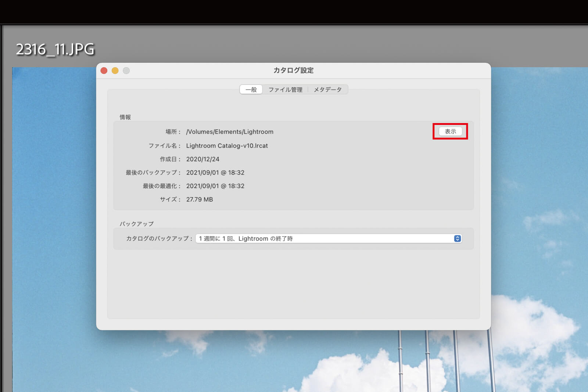Click the サイズ label
Image resolution: width=588 pixels, height=392 pixels.
170,199
